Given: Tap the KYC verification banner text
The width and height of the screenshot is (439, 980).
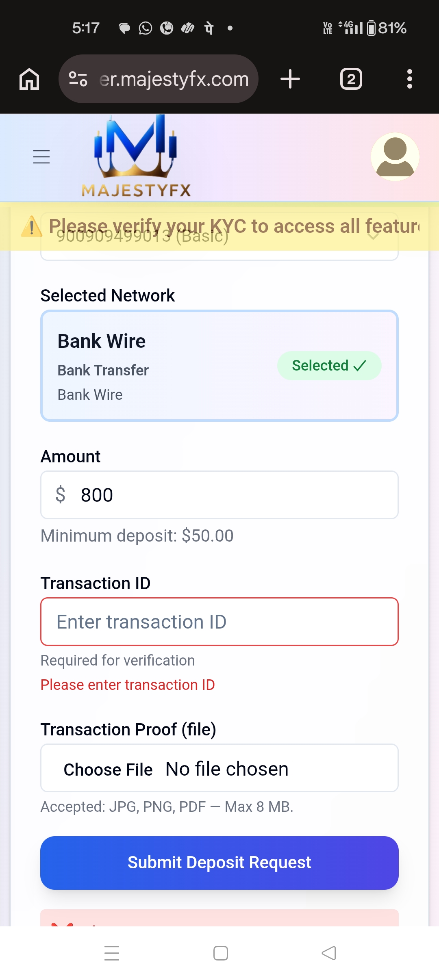Looking at the screenshot, I should (234, 226).
